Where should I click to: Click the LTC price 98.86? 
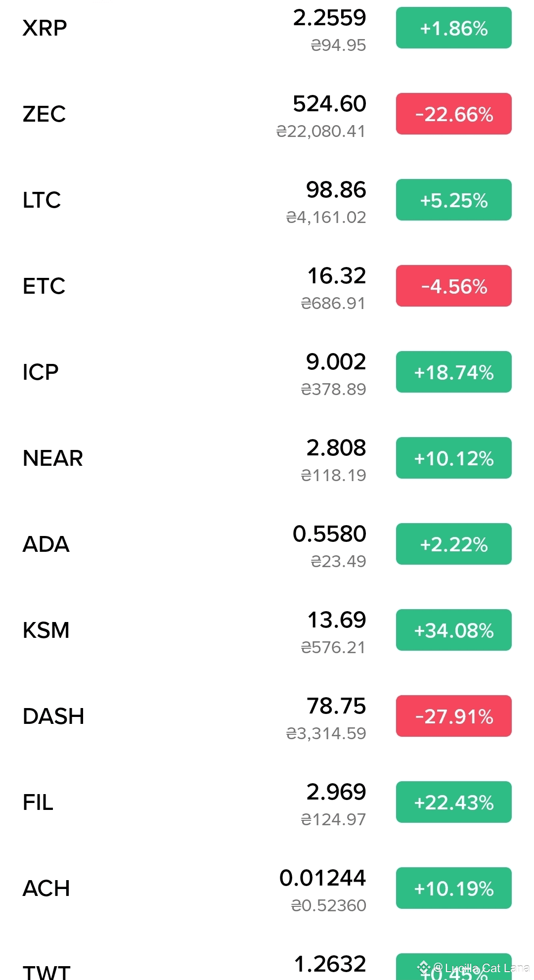[x=336, y=190]
